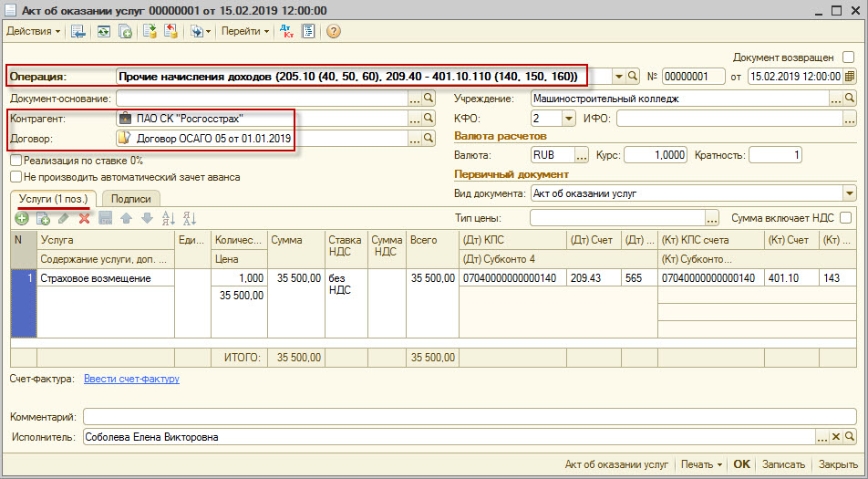Image resolution: width=868 pixels, height=479 pixels.
Task: Open the Действия dropdown menu
Action: (x=33, y=32)
